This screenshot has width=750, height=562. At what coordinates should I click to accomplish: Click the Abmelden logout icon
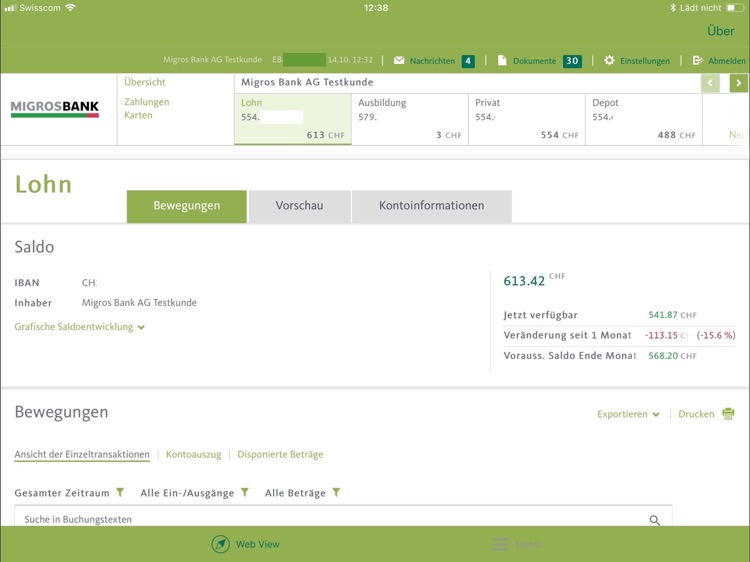pyautogui.click(x=697, y=60)
